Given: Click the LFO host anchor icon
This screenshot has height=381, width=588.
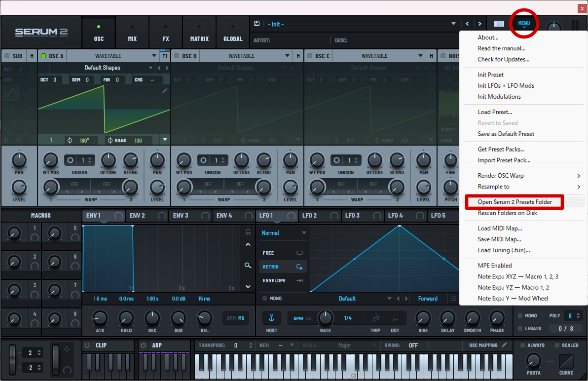Looking at the screenshot, I should pos(271,318).
